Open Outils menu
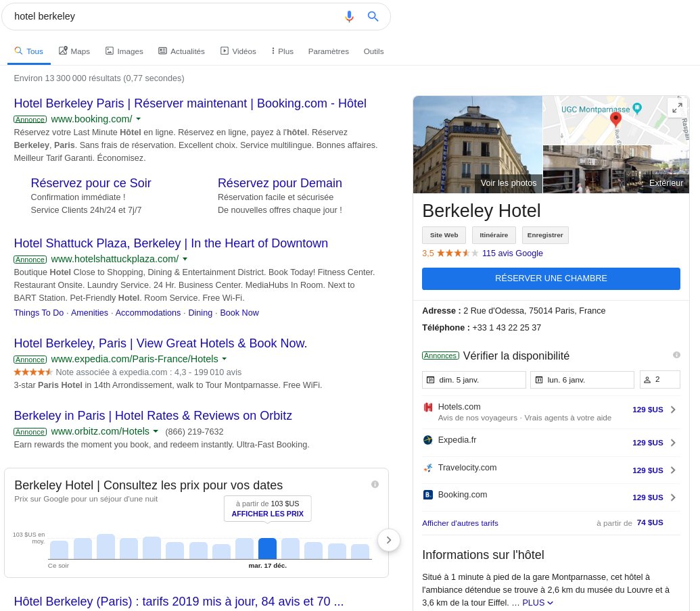The width and height of the screenshot is (700, 611). click(373, 51)
